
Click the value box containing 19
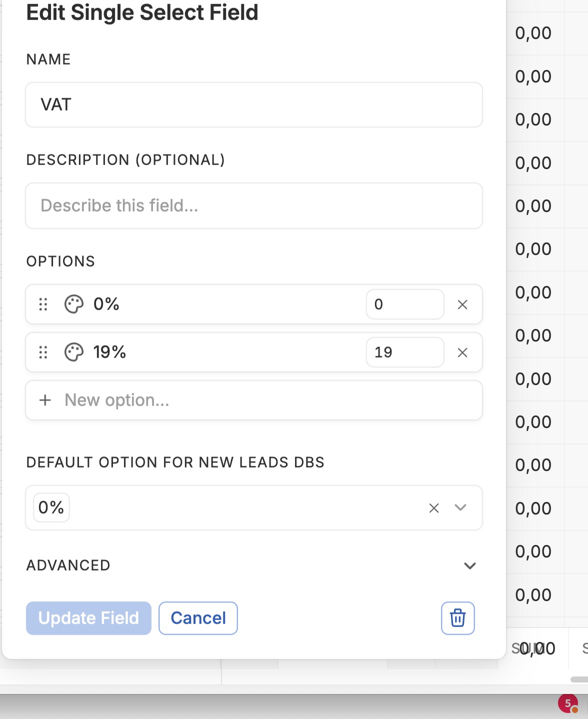tap(405, 352)
